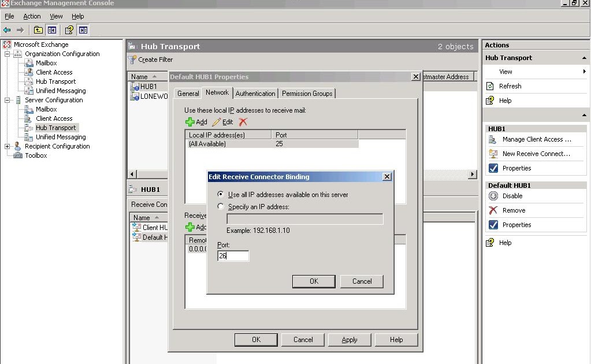Viewport: 591px width, 364px height.
Task: Click the Up one level folder icon
Action: tap(38, 30)
